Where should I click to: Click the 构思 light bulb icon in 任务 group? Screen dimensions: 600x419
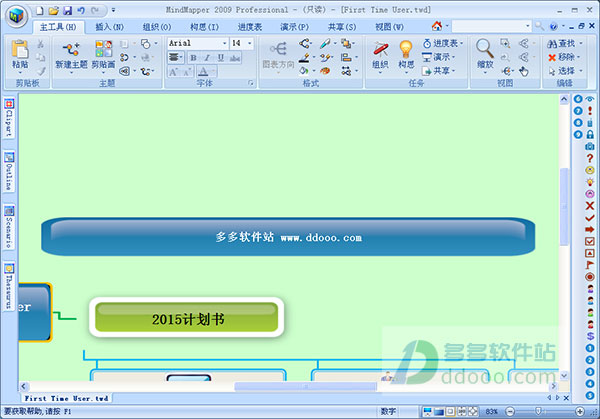point(406,49)
